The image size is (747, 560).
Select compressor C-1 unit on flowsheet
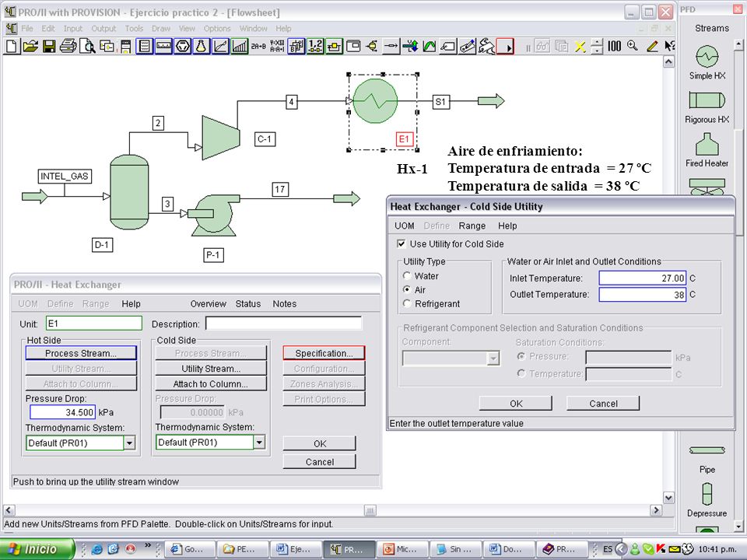(220, 137)
